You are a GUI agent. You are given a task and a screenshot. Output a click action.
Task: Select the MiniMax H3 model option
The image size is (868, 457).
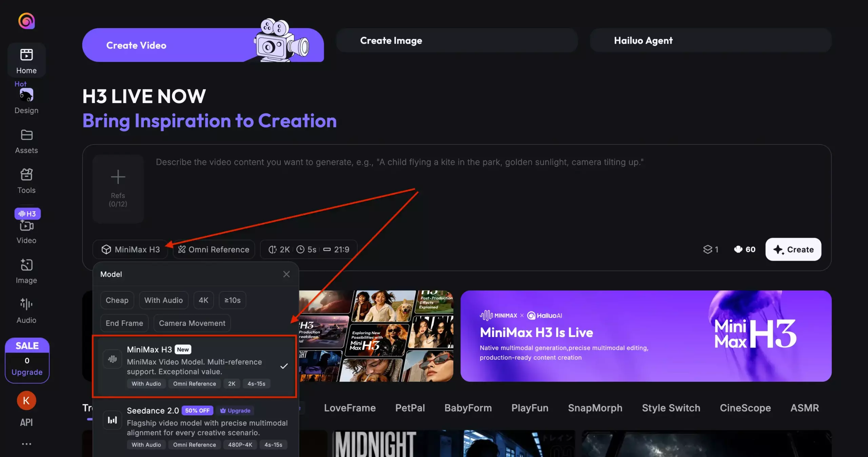(x=195, y=366)
